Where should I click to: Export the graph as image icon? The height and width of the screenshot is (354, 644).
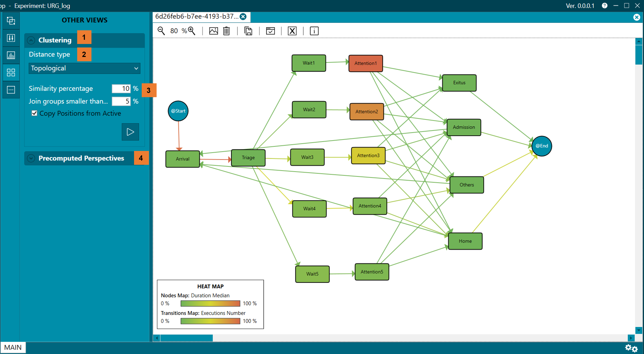[x=213, y=31]
